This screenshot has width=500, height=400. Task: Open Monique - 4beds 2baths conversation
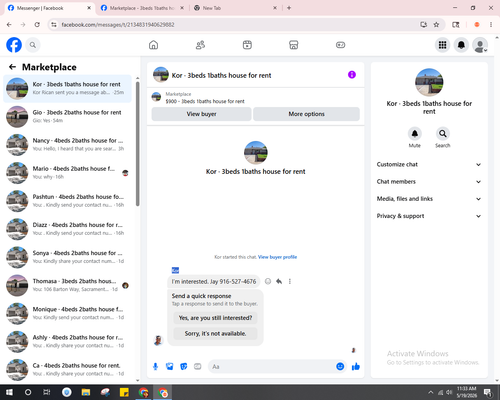[x=67, y=313]
